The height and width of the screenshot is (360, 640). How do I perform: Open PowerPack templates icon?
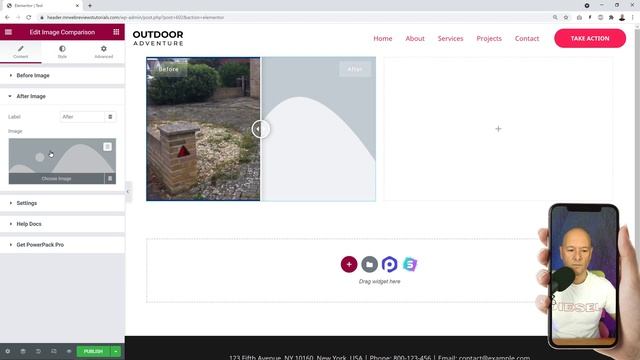(x=390, y=264)
